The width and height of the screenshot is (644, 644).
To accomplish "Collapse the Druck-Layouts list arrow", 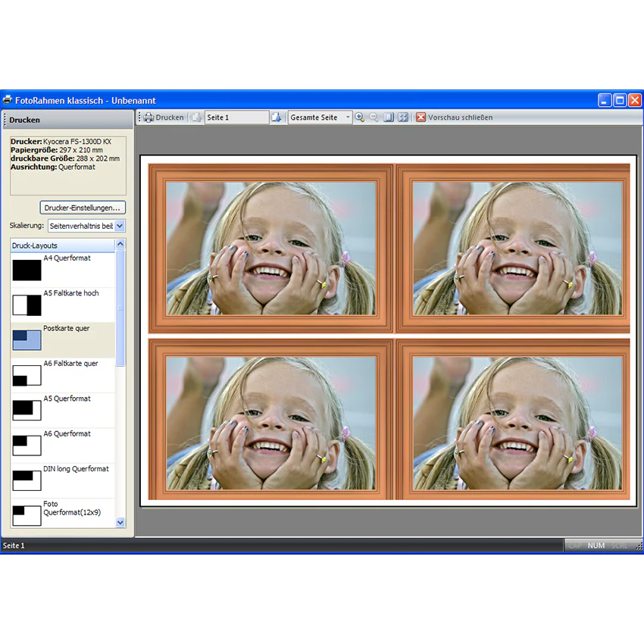I will coord(120,244).
